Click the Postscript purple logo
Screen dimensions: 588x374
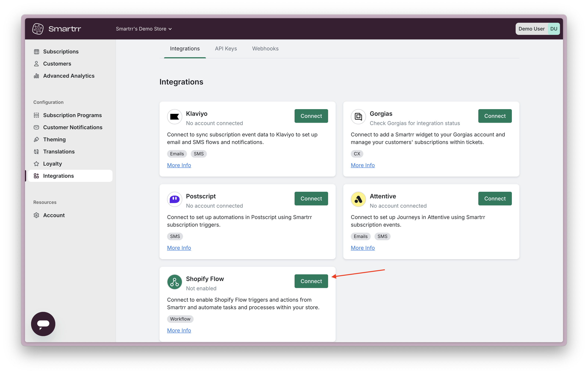tap(174, 199)
